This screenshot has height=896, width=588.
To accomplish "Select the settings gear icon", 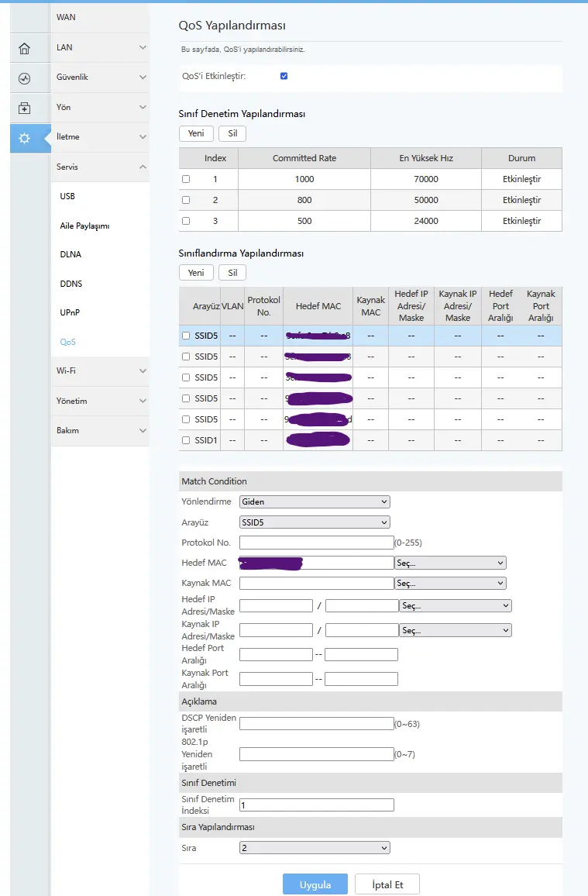I will (x=25, y=138).
